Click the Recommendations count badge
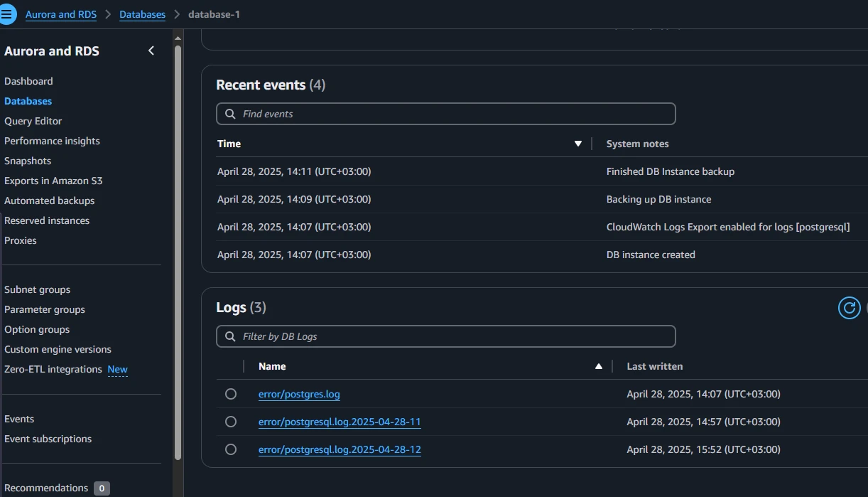 (x=102, y=488)
